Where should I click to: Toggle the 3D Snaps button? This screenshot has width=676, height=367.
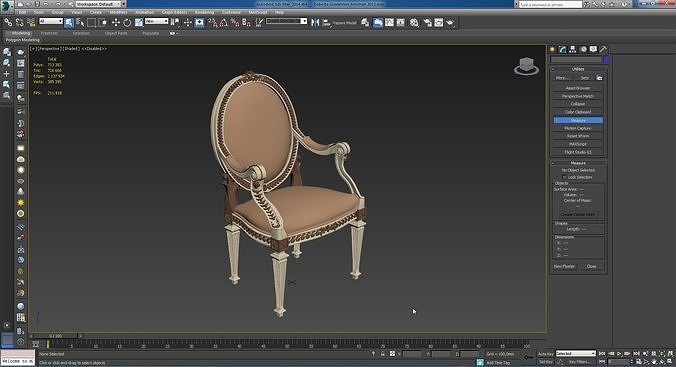(x=213, y=22)
